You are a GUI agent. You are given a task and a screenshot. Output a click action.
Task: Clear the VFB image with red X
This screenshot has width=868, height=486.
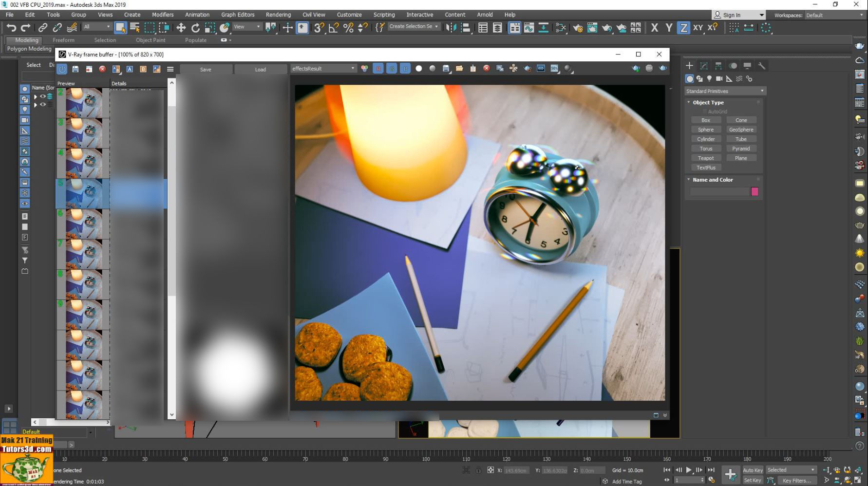pyautogui.click(x=486, y=69)
